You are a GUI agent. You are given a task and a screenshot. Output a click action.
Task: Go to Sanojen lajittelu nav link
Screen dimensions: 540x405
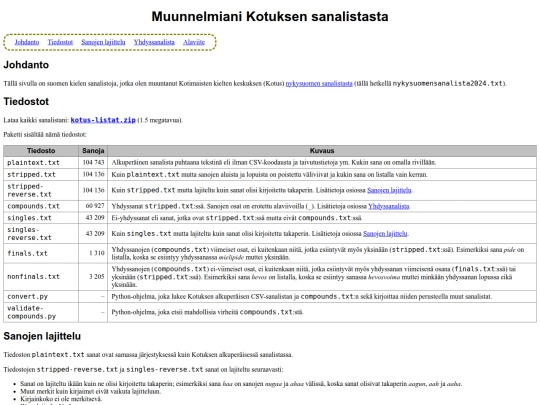103,42
